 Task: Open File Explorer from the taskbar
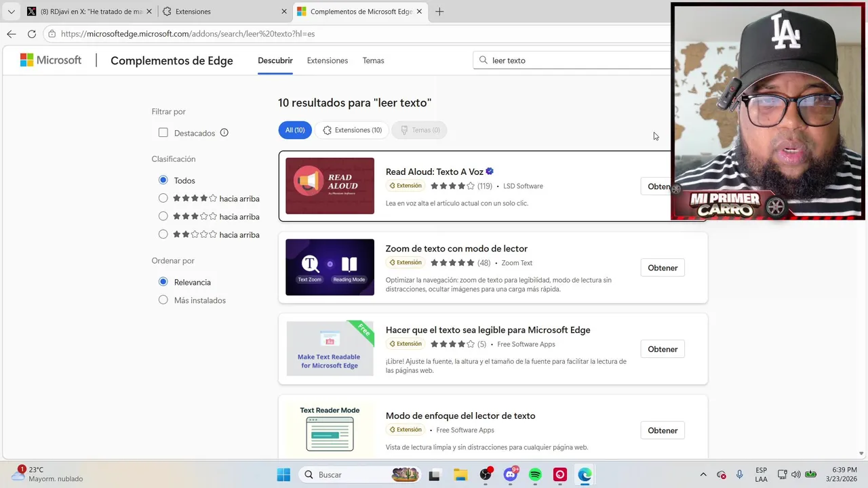pos(460,474)
